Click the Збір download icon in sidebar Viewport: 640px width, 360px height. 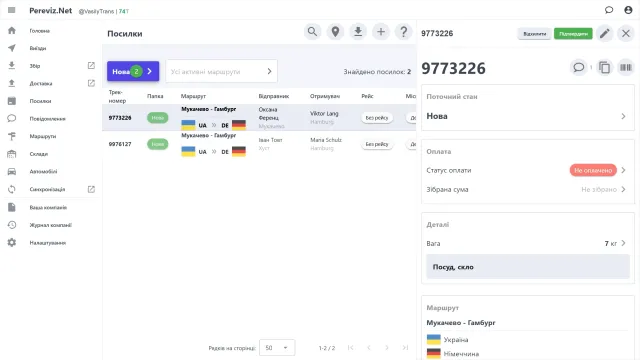(x=12, y=66)
